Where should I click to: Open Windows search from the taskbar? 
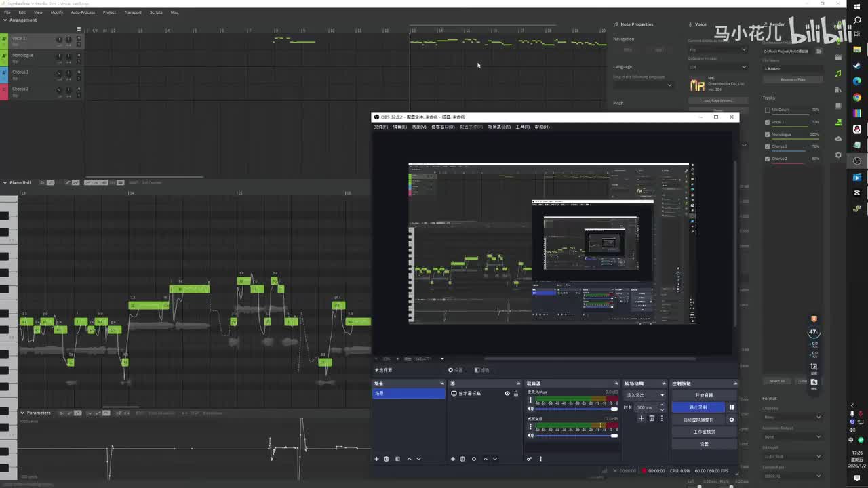tap(857, 20)
